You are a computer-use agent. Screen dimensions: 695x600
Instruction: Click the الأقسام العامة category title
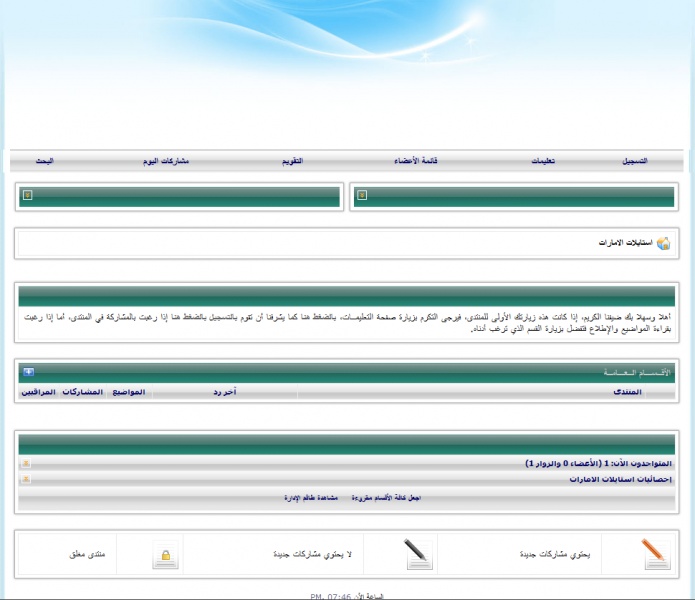click(x=637, y=372)
